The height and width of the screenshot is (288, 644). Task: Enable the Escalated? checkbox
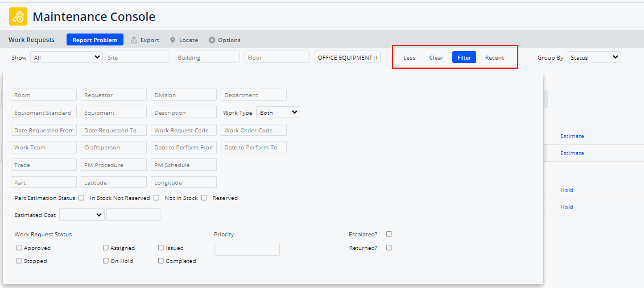[389, 234]
